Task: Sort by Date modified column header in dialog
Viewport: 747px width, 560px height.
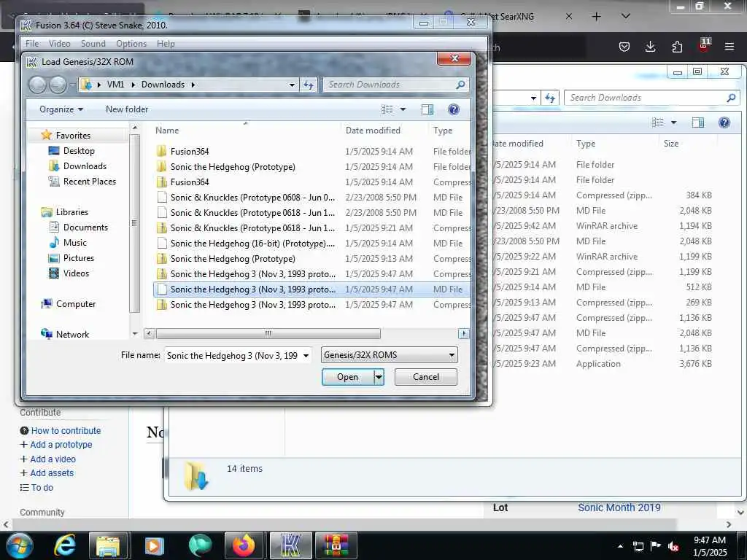Action: click(x=373, y=131)
